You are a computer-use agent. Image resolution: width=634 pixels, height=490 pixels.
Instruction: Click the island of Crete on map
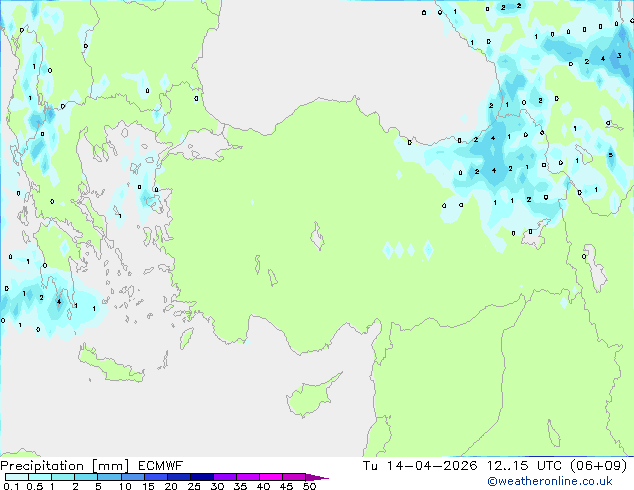tap(109, 366)
